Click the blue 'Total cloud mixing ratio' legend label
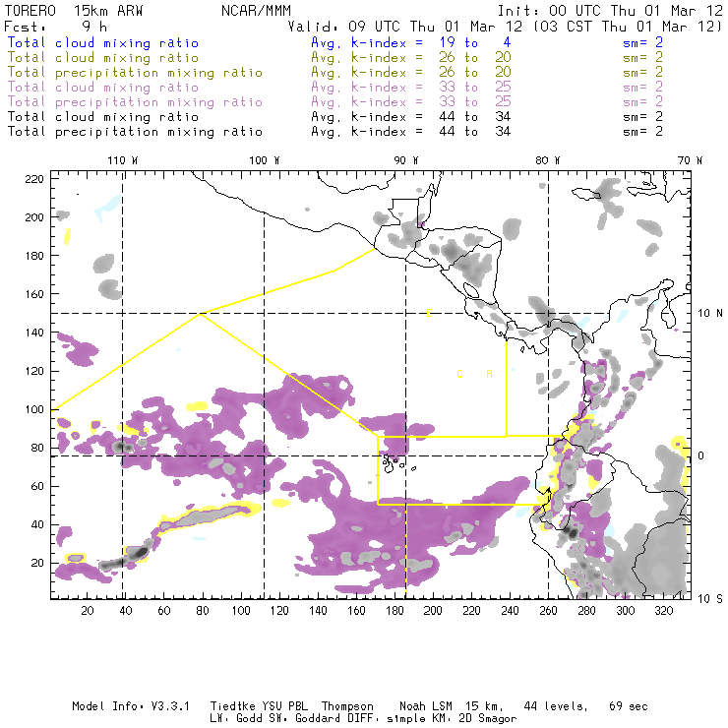 point(103,42)
